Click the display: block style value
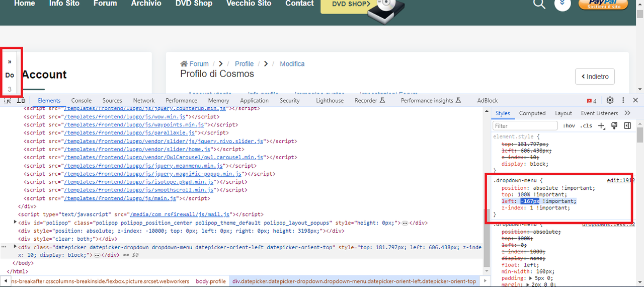Screen dimensions: 644x287 [x=538, y=164]
